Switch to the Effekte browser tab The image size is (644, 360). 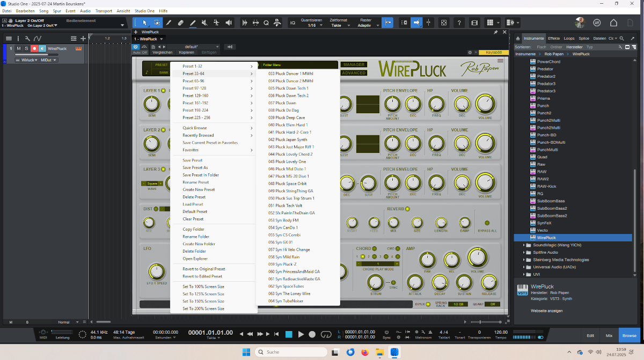click(x=554, y=39)
